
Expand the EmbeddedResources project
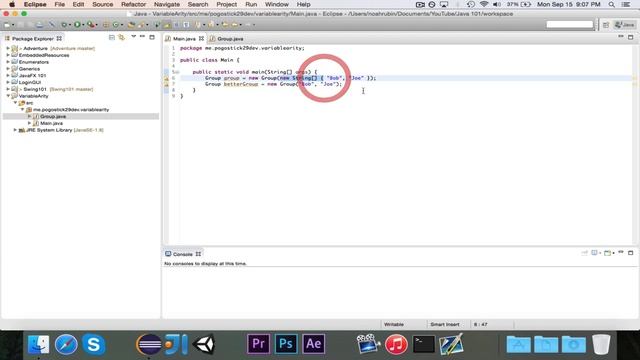click(8, 55)
